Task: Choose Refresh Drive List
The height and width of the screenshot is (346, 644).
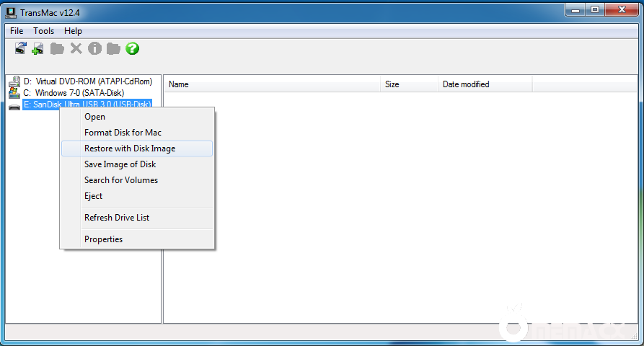Action: (x=137, y=218)
